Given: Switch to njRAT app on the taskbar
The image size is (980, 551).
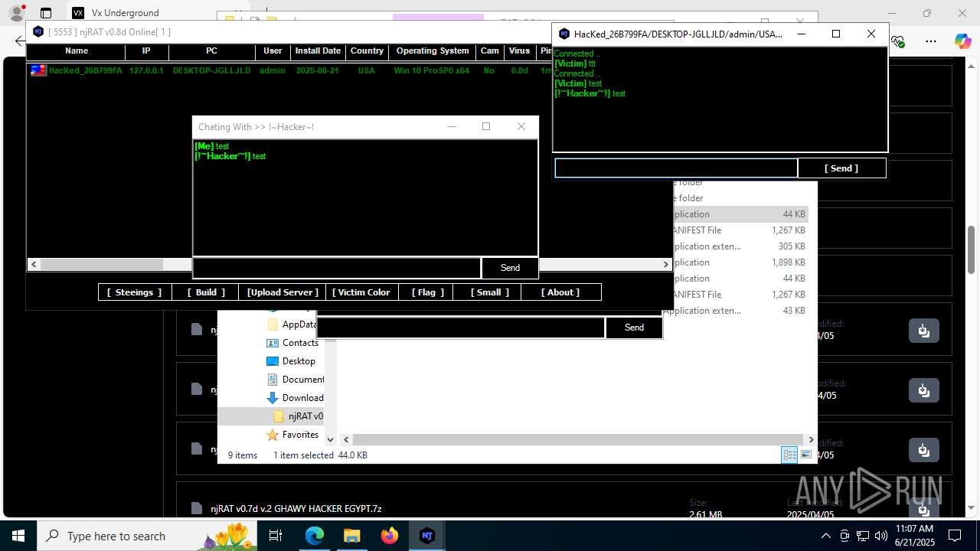Looking at the screenshot, I should pyautogui.click(x=426, y=536).
